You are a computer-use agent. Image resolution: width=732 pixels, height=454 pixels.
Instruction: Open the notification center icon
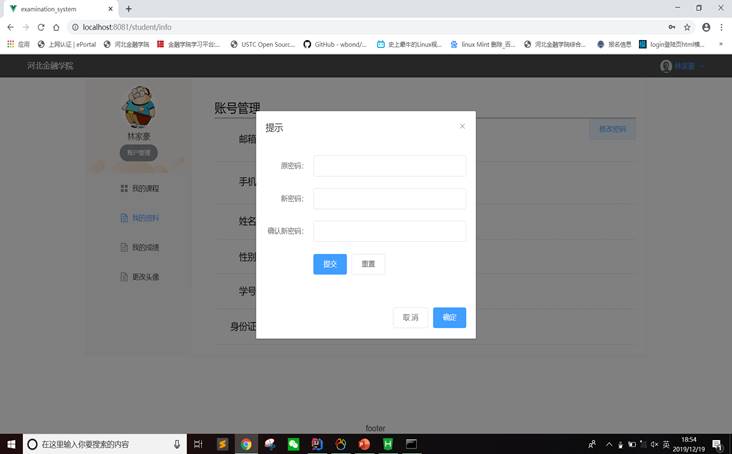click(x=718, y=444)
